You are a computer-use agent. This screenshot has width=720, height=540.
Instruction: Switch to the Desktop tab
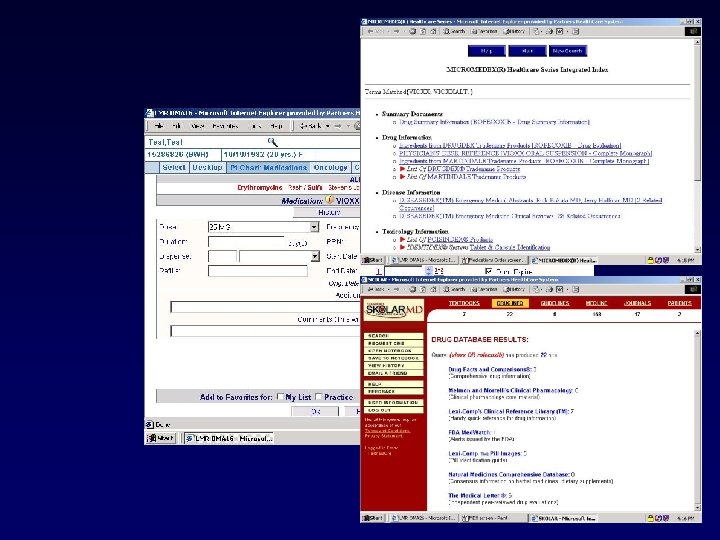[x=207, y=168]
